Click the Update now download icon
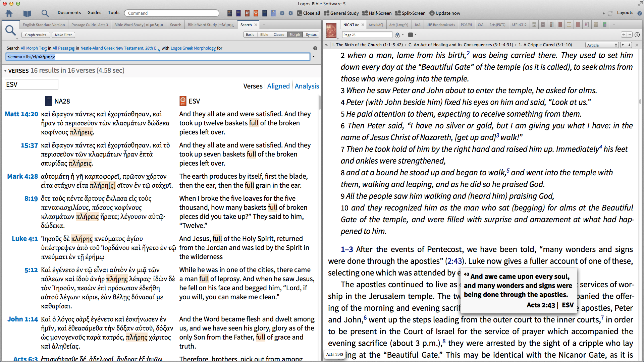Image resolution: width=644 pixels, height=362 pixels. 432,13
